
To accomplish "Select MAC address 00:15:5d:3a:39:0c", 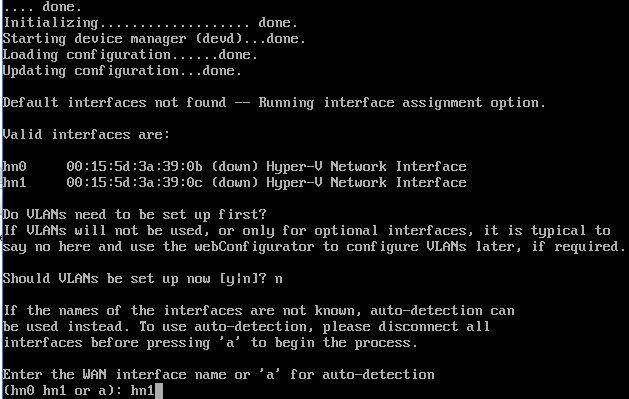I will [x=134, y=182].
